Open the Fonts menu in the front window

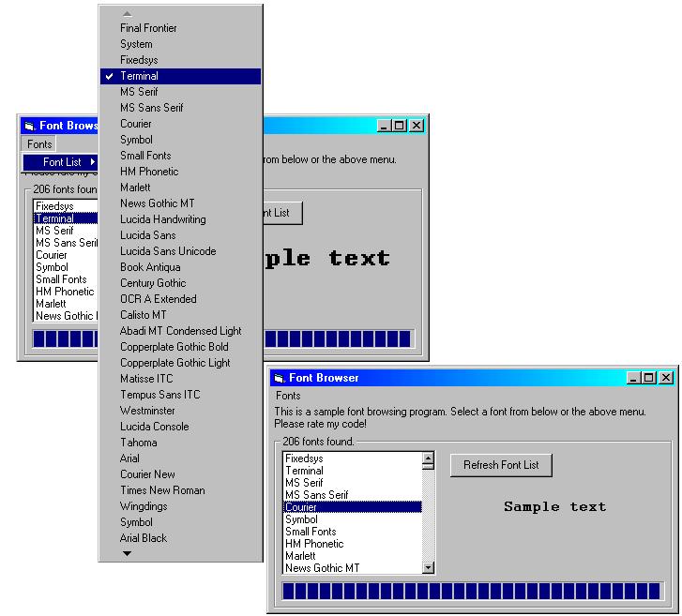coord(289,396)
